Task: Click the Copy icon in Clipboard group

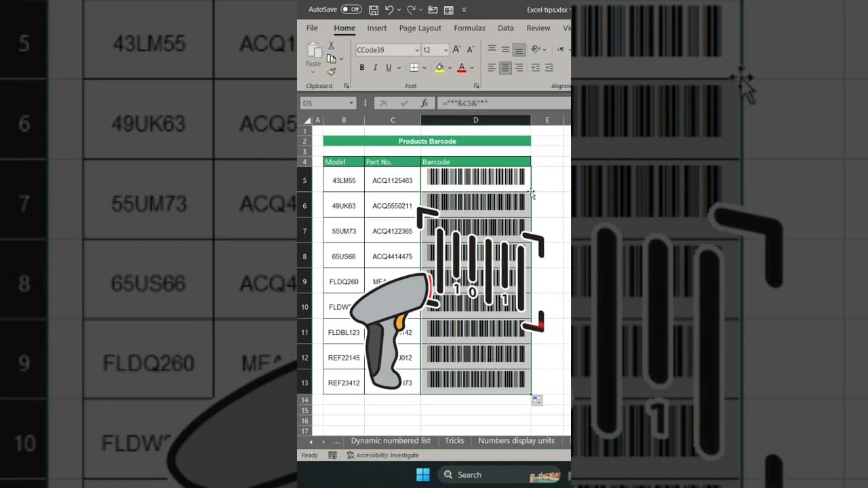Action: [x=331, y=59]
